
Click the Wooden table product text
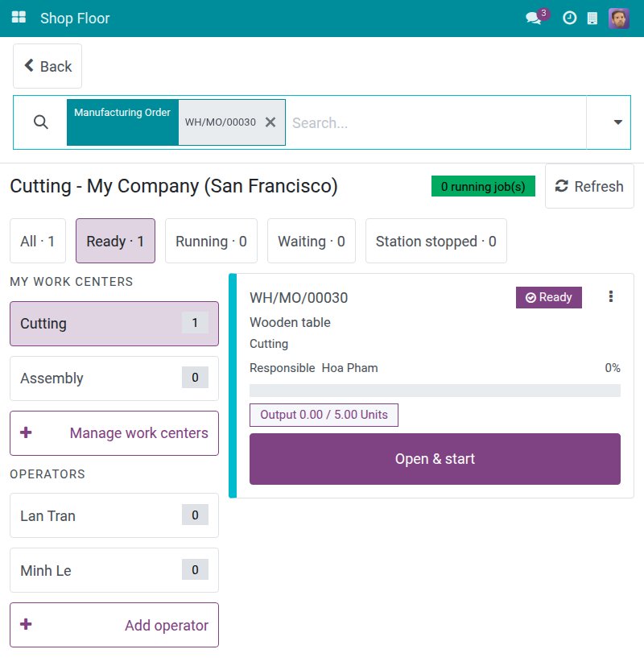[x=290, y=322]
